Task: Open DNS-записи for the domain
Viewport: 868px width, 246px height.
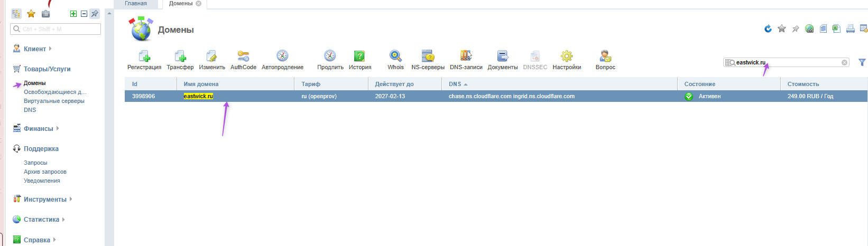Action: [466, 56]
